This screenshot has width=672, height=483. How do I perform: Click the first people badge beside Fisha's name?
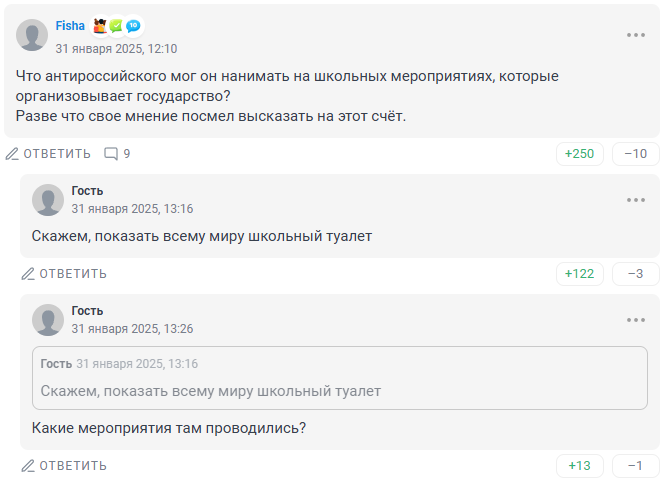[x=100, y=26]
